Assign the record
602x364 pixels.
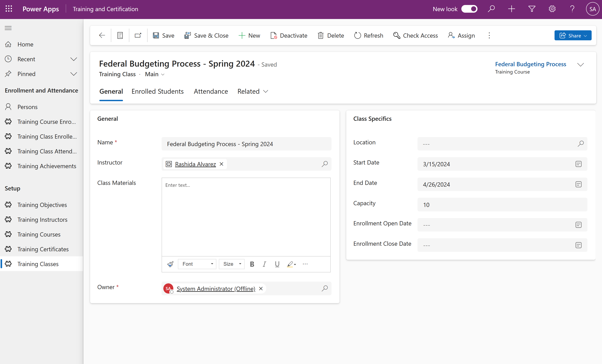point(461,35)
